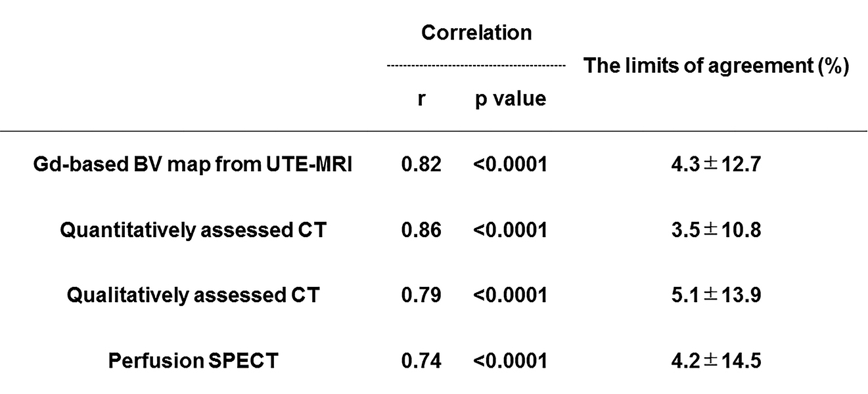Select the Quantitatively assessed CT row label
Screen dimensions: 868x394
(193, 230)
